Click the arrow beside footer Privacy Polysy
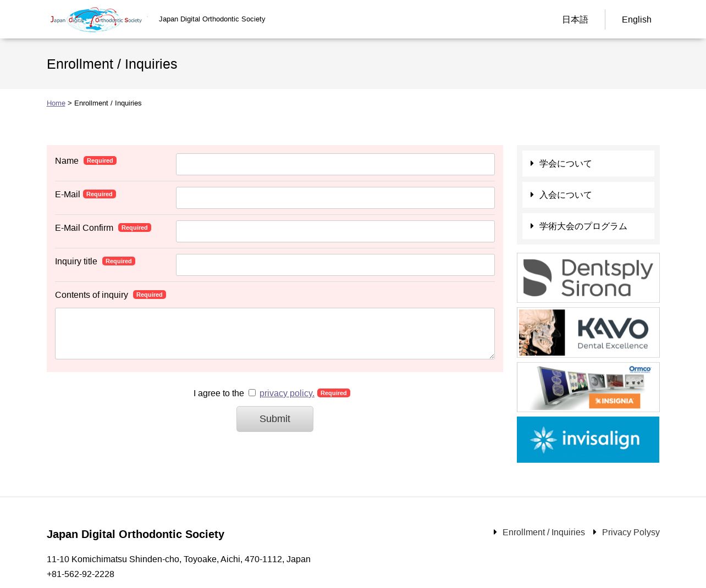The image size is (706, 588). point(595,532)
